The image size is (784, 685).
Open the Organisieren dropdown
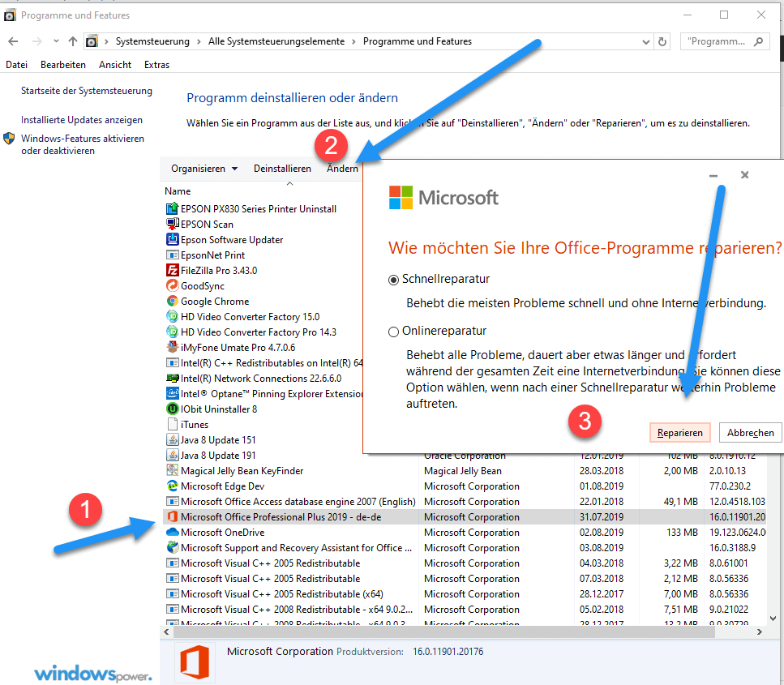click(204, 169)
